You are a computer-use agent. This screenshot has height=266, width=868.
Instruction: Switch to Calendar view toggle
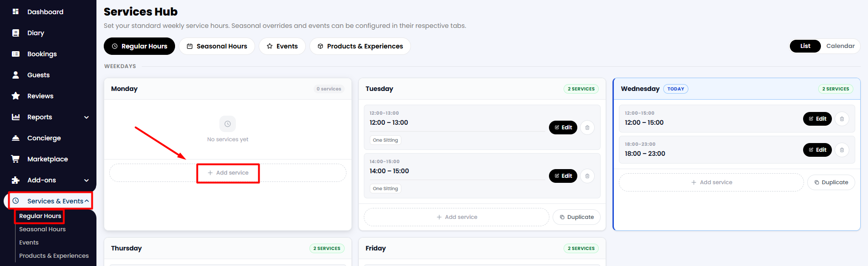point(840,46)
